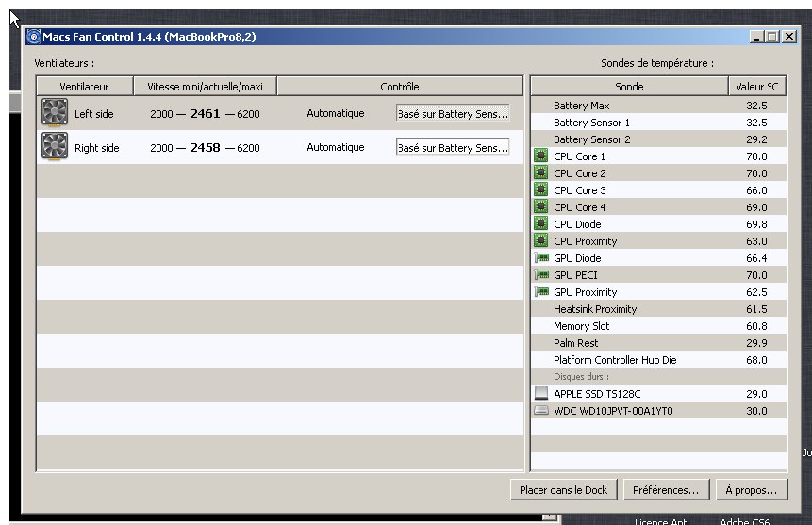This screenshot has height=525, width=812.
Task: Select the GPU Diode card icon
Action: coord(541,258)
